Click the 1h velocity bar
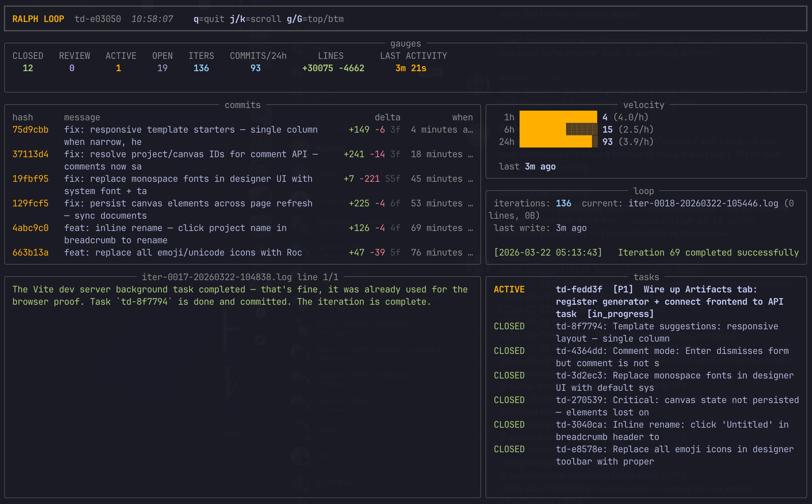This screenshot has height=504, width=812. (558, 117)
